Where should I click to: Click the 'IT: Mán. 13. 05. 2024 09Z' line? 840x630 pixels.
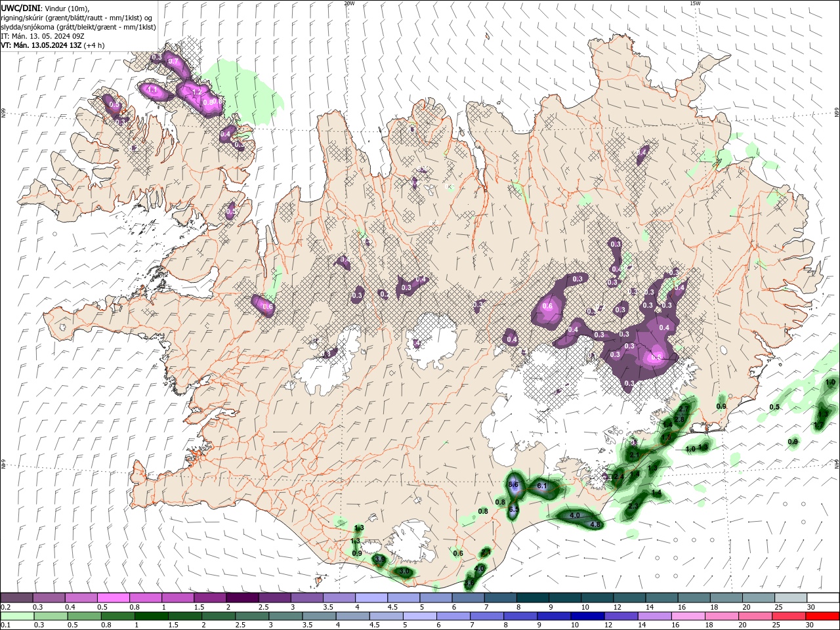(44, 36)
